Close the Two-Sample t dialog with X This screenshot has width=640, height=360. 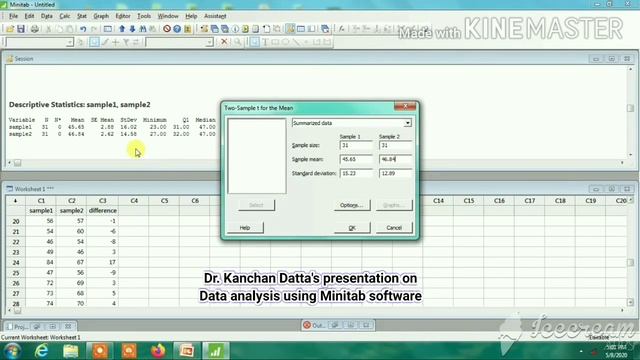(405, 106)
